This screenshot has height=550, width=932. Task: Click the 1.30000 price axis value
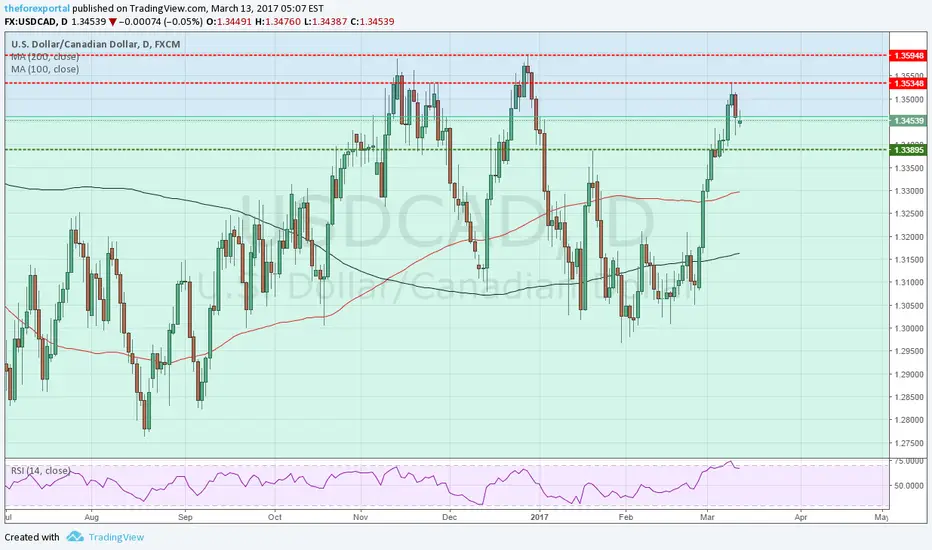[x=910, y=328]
